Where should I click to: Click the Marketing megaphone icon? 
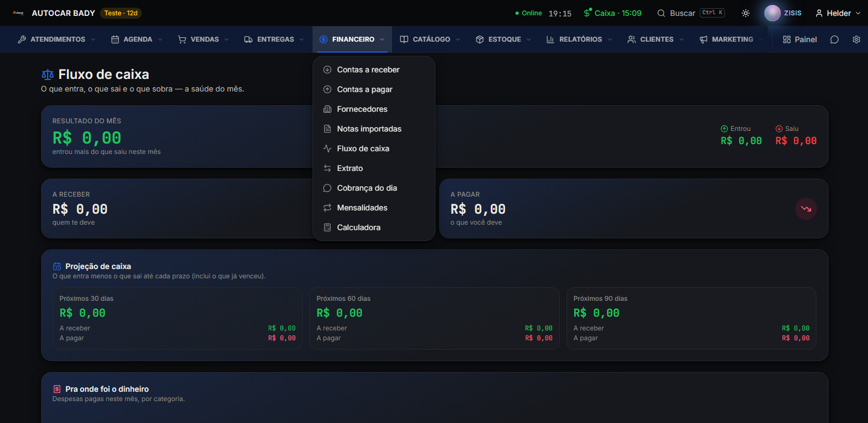pyautogui.click(x=704, y=39)
